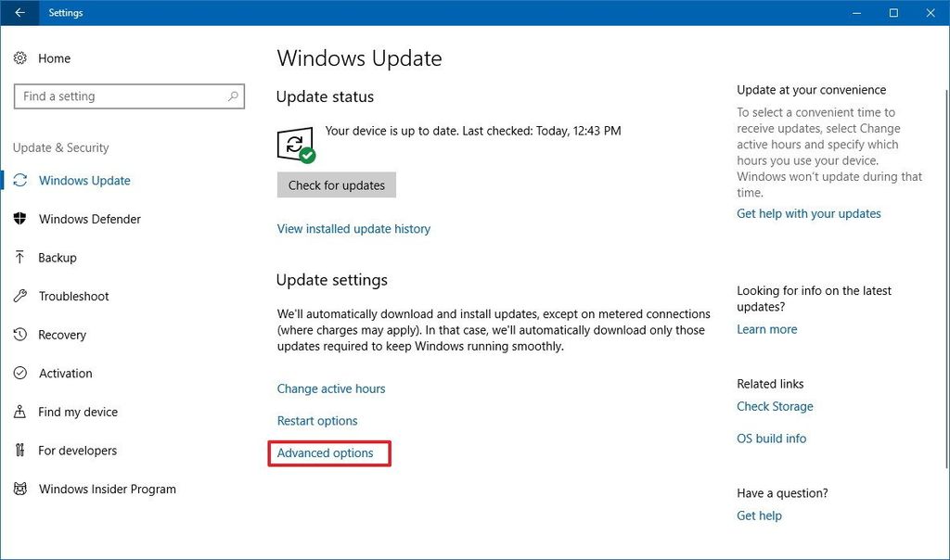
Task: Select Windows Update in the navigation pane
Action: (83, 180)
